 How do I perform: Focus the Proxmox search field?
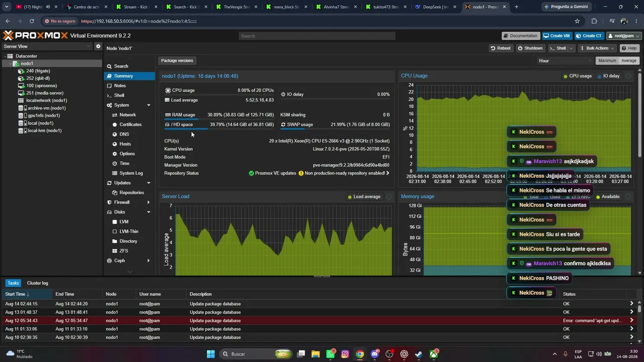click(317, 36)
